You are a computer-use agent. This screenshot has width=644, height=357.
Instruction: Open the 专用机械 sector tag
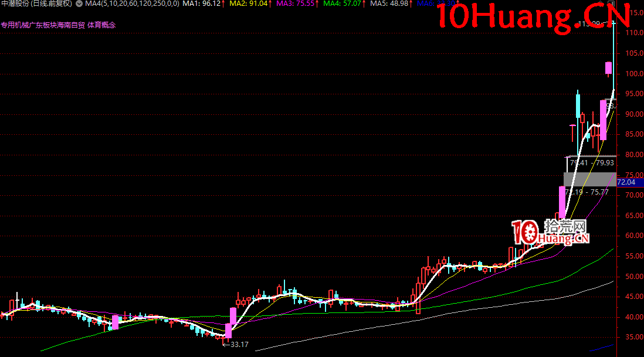click(15, 25)
